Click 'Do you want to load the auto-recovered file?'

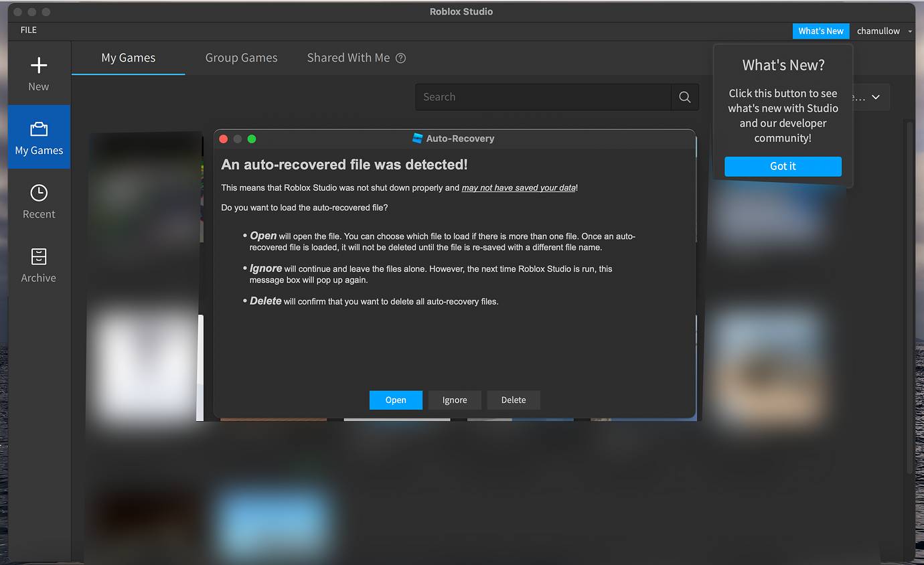(305, 208)
